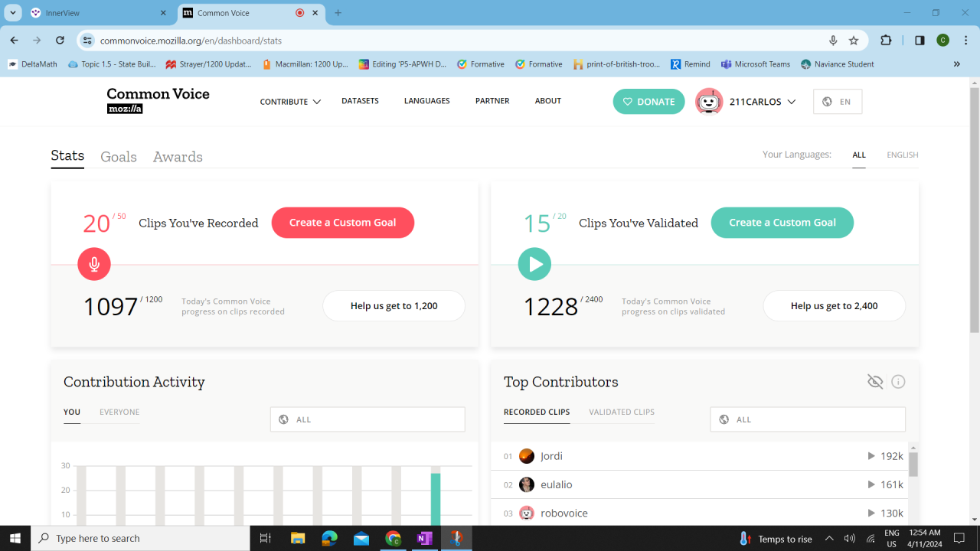Filter Your Languages by English
Viewport: 980px width, 551px height.
(903, 155)
